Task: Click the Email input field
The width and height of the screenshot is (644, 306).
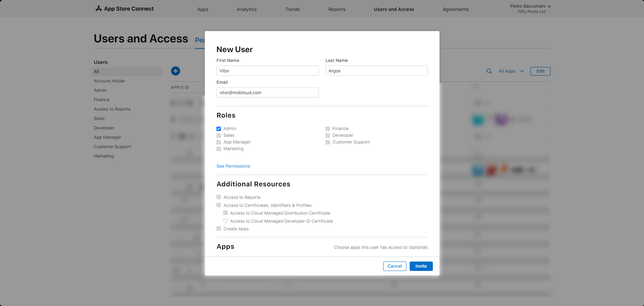Action: 268,92
